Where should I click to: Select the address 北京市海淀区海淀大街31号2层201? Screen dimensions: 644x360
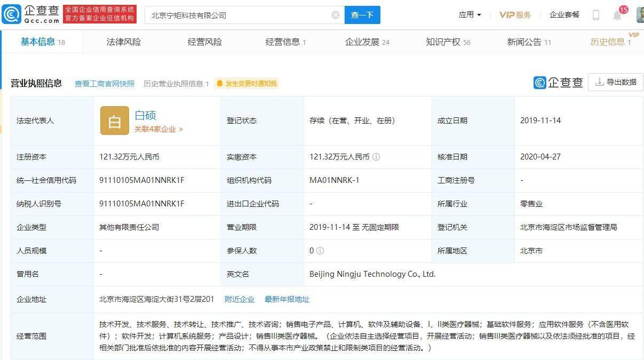pos(157,299)
